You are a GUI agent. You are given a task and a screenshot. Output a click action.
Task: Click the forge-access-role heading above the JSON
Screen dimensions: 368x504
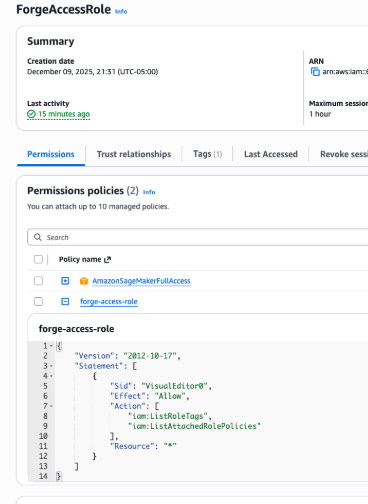click(x=76, y=329)
